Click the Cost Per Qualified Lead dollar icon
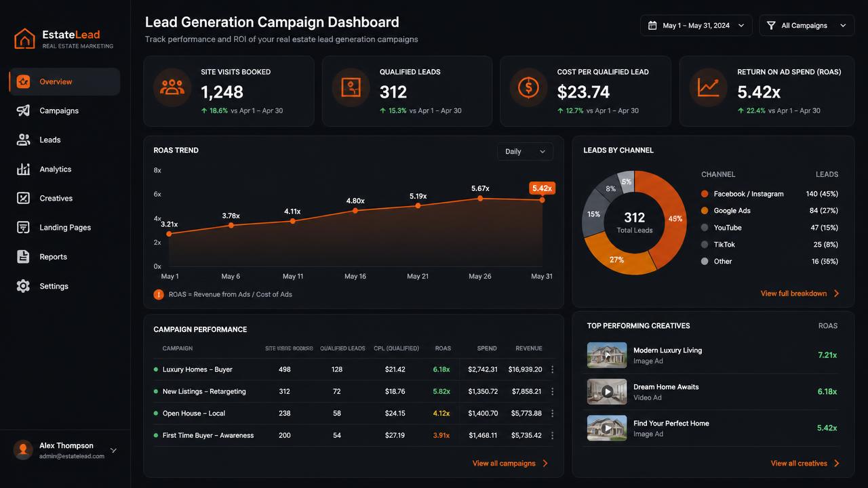868x488 pixels. [x=528, y=87]
